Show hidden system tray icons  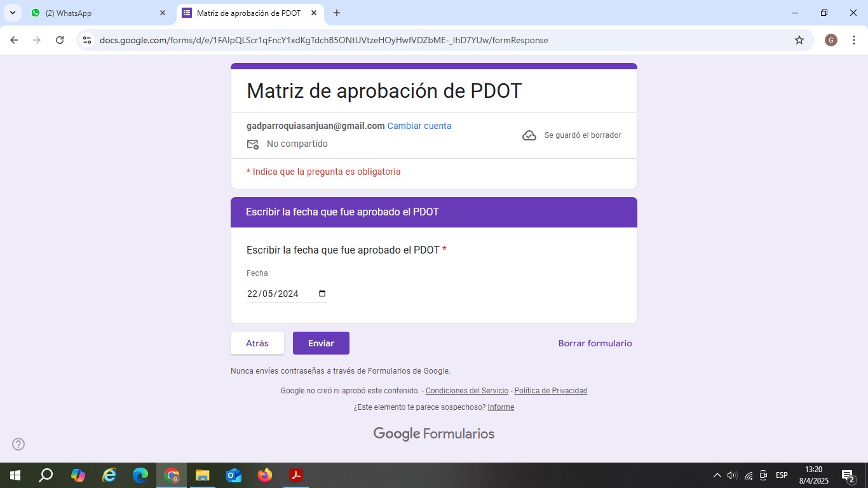coord(717,475)
